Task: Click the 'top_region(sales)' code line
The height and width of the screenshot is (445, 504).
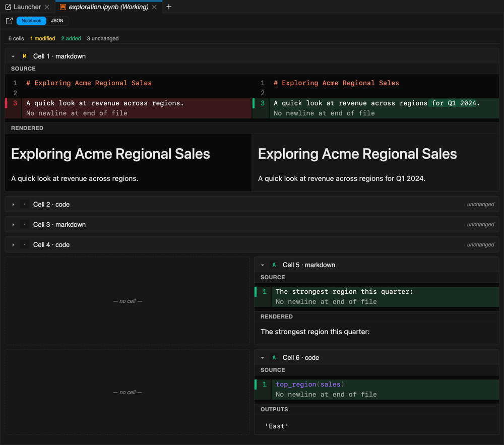Action: tap(310, 385)
